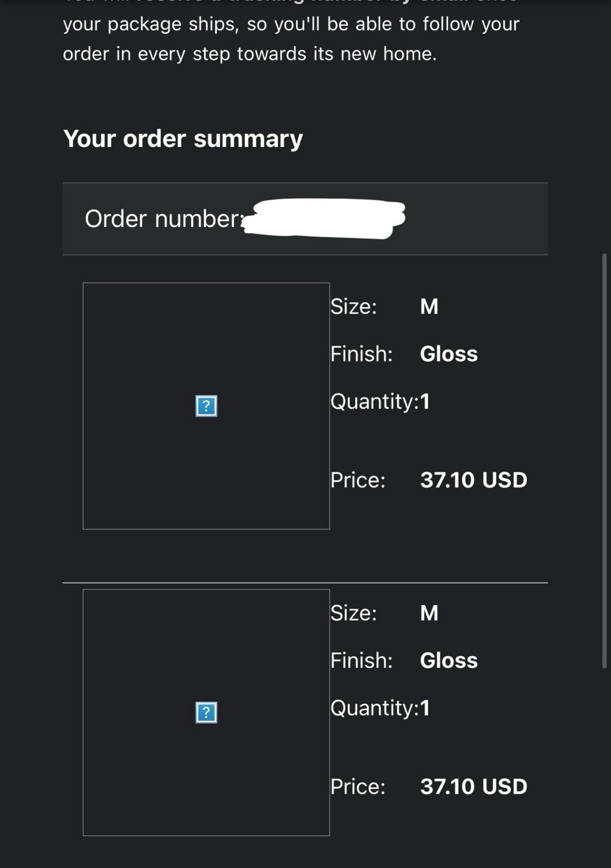Click the second item's 'Size:' label
This screenshot has width=611, height=868.
pos(354,613)
